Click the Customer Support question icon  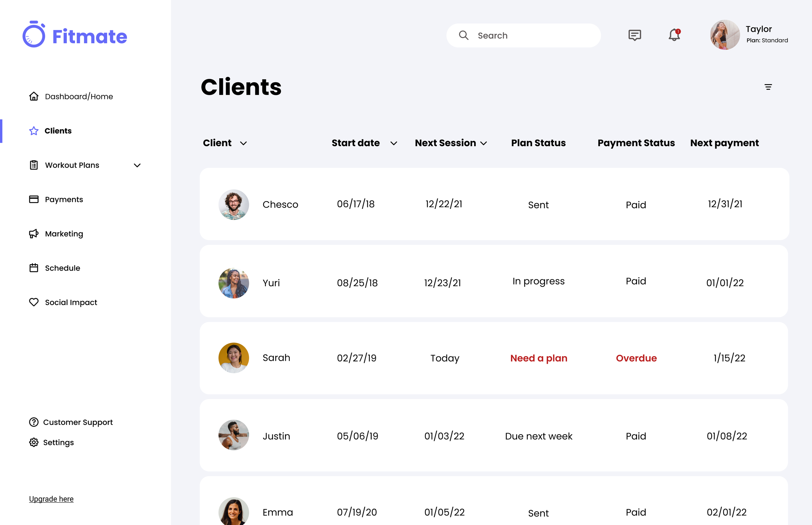pyautogui.click(x=34, y=422)
